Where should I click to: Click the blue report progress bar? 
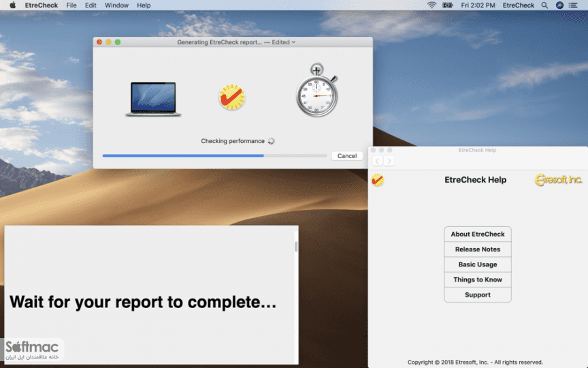point(214,155)
